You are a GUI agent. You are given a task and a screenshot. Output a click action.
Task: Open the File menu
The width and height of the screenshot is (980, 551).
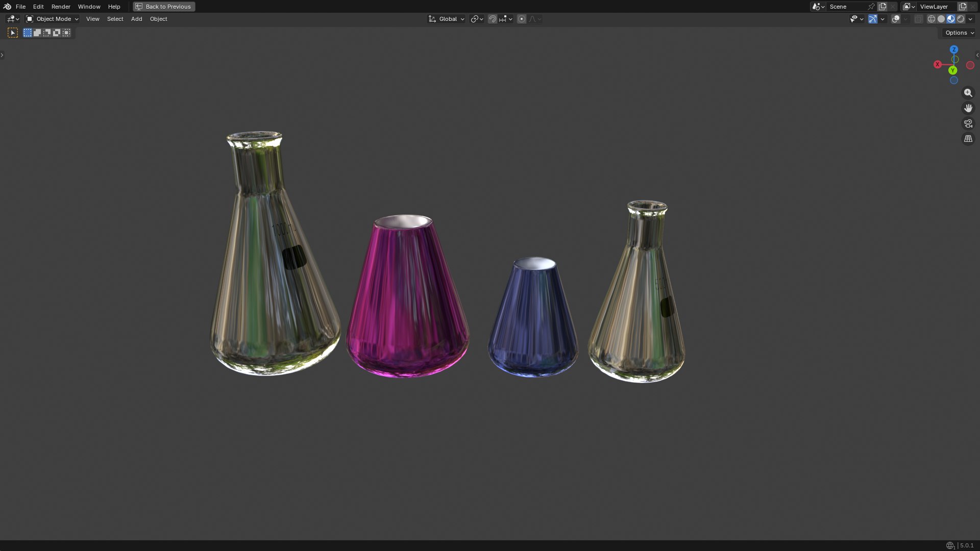(x=20, y=7)
